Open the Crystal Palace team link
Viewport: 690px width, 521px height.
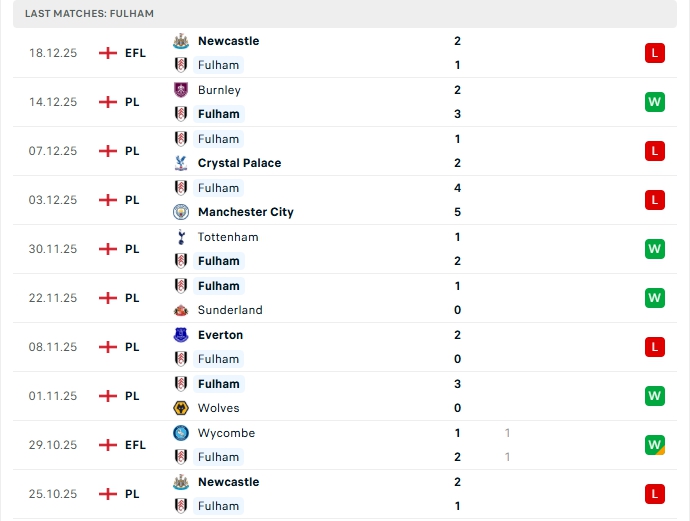click(x=239, y=163)
